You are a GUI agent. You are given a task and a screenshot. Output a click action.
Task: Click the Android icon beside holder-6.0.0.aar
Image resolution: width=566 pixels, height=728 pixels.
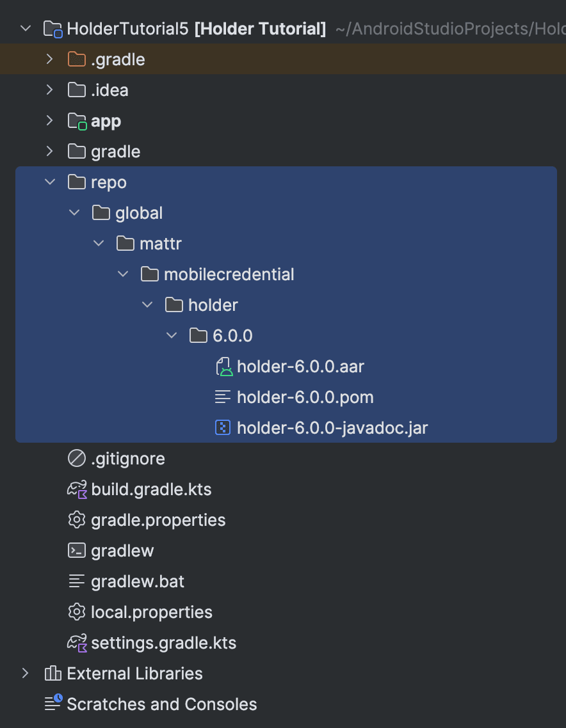223,367
